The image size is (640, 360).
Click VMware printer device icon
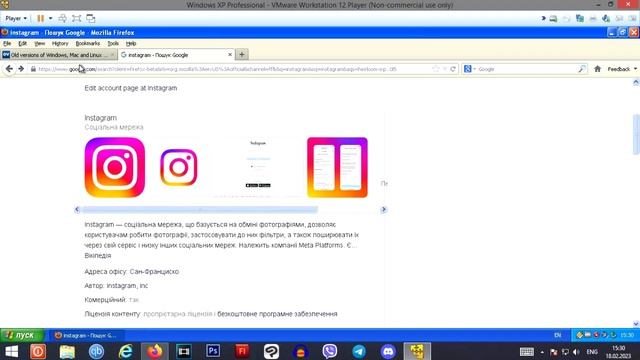tap(593, 18)
